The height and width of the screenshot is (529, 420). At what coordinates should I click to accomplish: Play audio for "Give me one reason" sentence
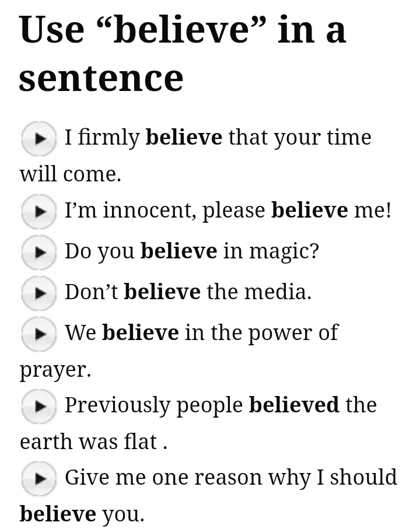pyautogui.click(x=39, y=478)
